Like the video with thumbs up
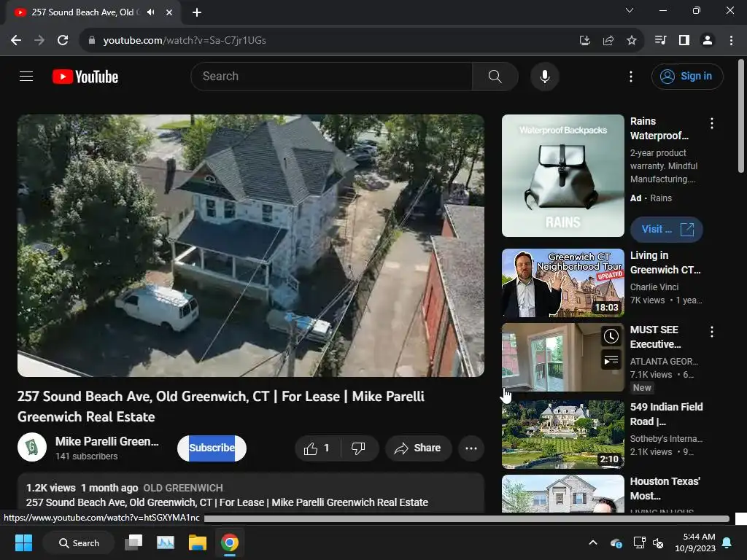The width and height of the screenshot is (747, 560). pyautogui.click(x=317, y=448)
